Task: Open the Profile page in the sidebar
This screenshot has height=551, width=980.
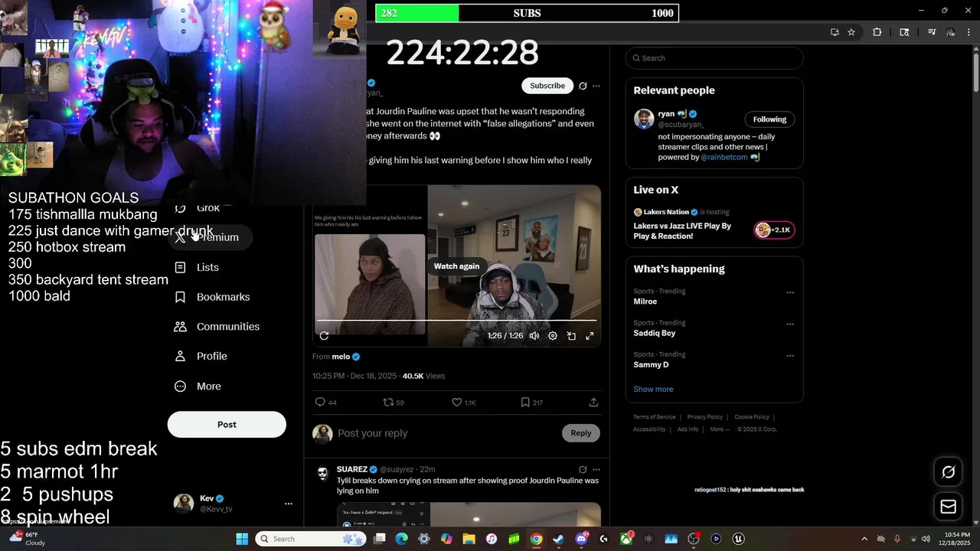Action: (x=201, y=356)
